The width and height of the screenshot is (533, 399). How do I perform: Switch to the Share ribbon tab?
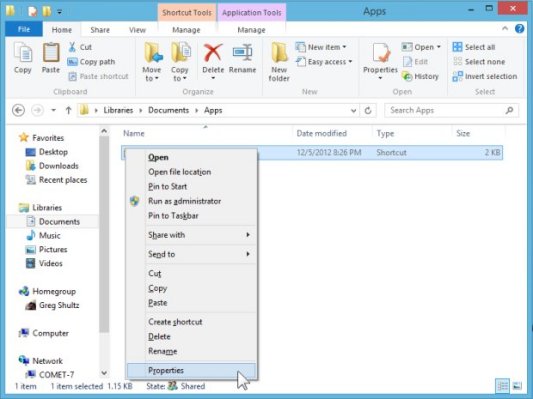click(100, 30)
